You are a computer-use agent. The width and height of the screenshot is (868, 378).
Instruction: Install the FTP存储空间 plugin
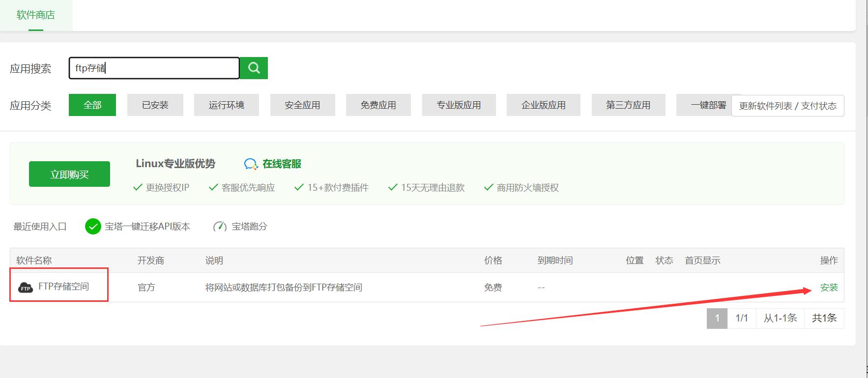[x=829, y=288]
